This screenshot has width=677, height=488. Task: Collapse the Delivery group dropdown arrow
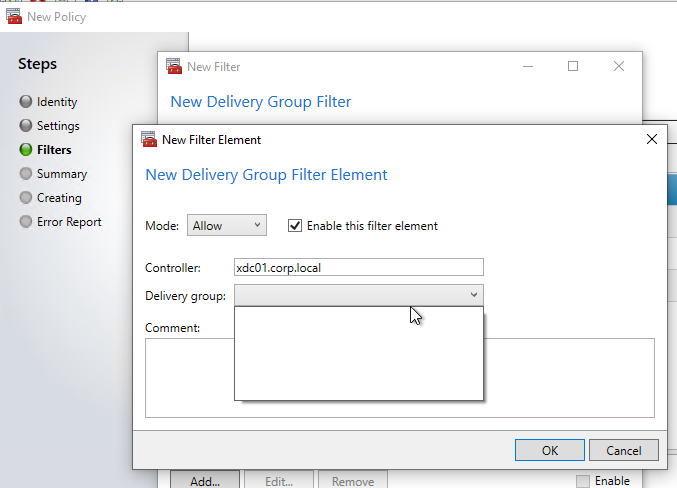(474, 295)
